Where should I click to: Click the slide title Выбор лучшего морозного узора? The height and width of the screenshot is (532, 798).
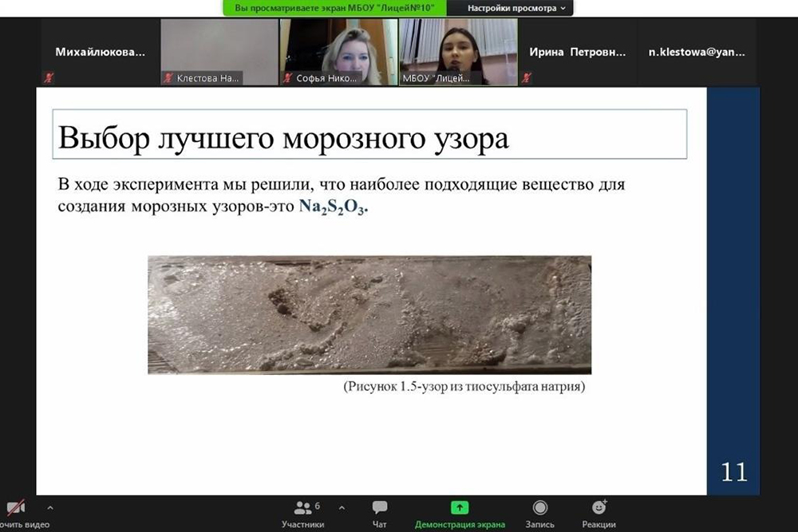pyautogui.click(x=283, y=138)
